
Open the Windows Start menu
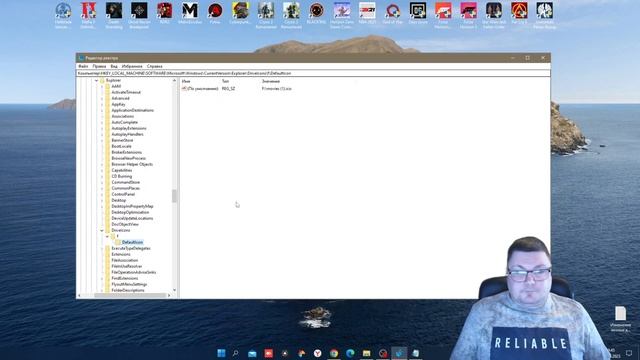coord(221,353)
